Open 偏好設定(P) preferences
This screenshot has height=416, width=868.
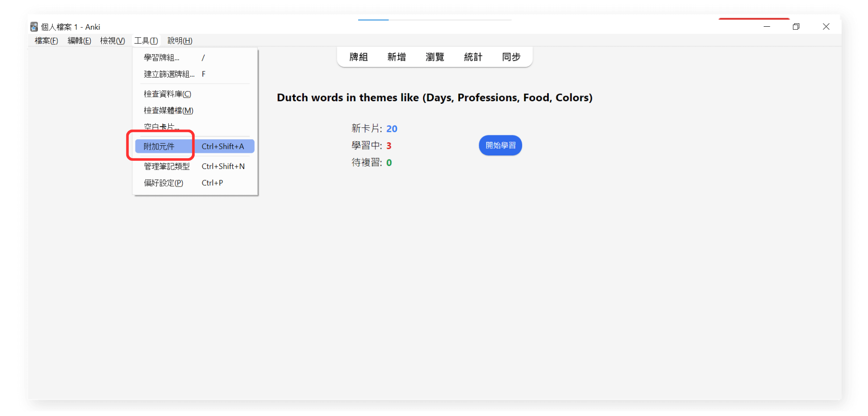pos(164,183)
